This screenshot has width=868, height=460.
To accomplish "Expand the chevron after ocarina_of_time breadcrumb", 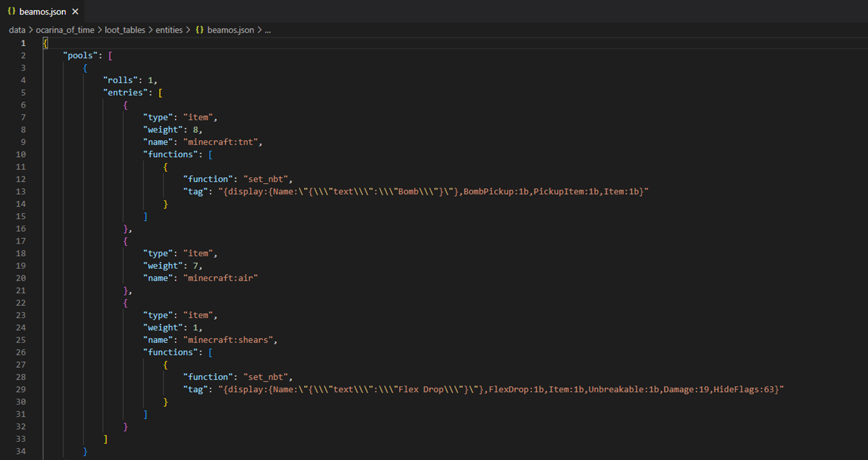I will point(99,30).
